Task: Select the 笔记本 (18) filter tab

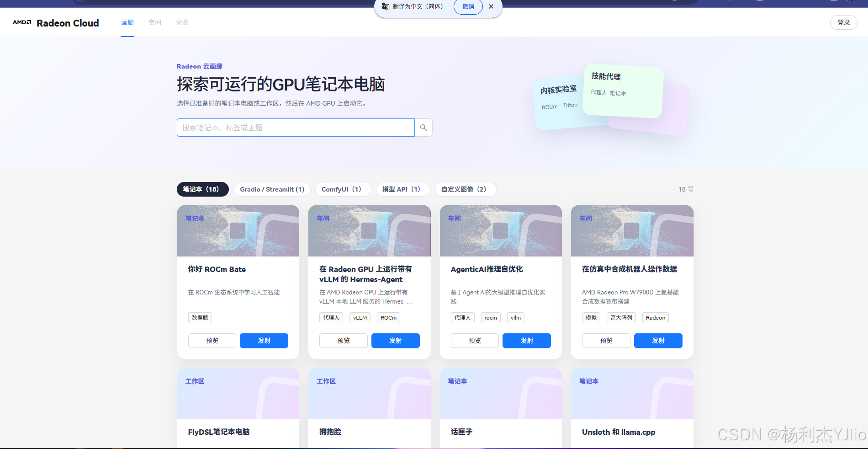Action: tap(202, 189)
